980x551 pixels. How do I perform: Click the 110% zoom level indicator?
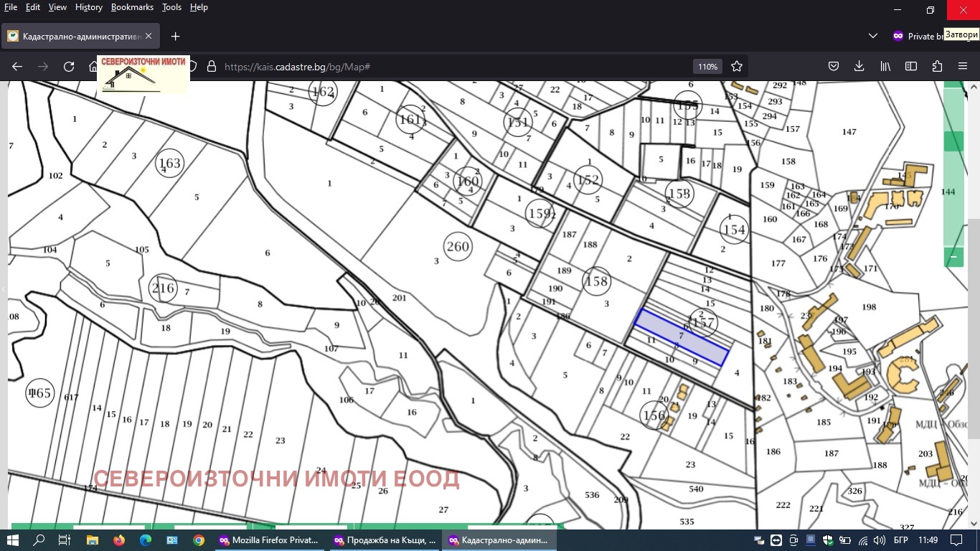(707, 67)
